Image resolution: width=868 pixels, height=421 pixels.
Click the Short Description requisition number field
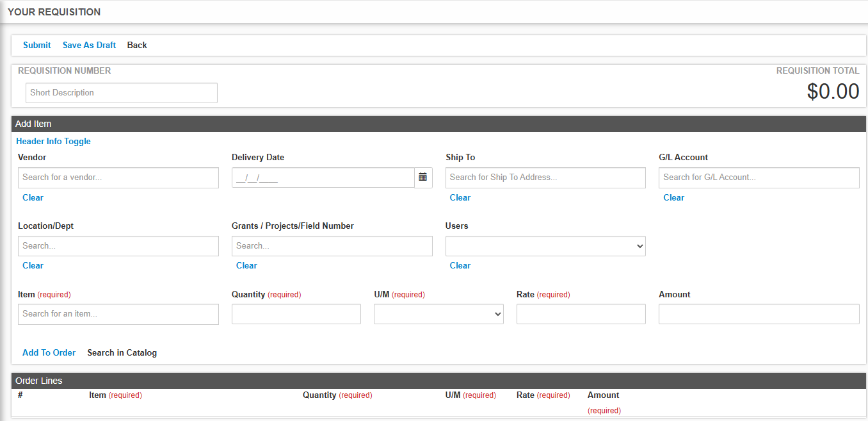point(121,92)
